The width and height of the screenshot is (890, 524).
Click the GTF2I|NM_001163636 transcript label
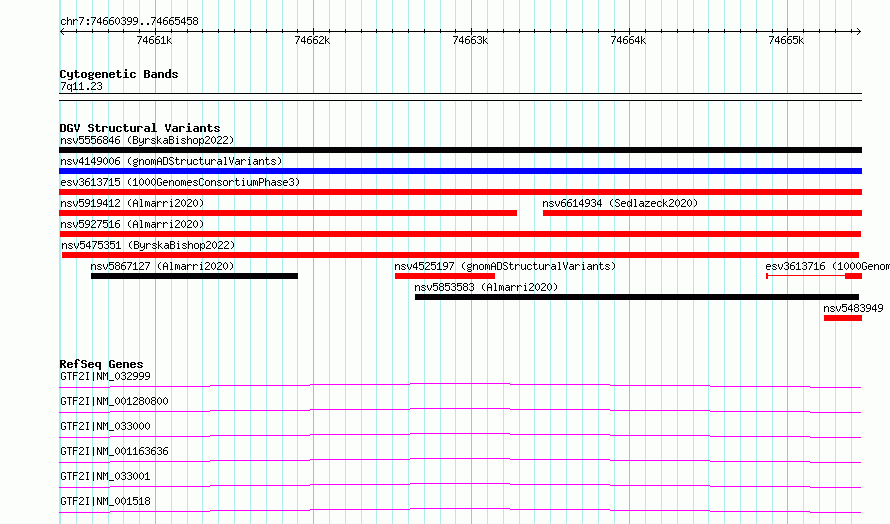114,451
